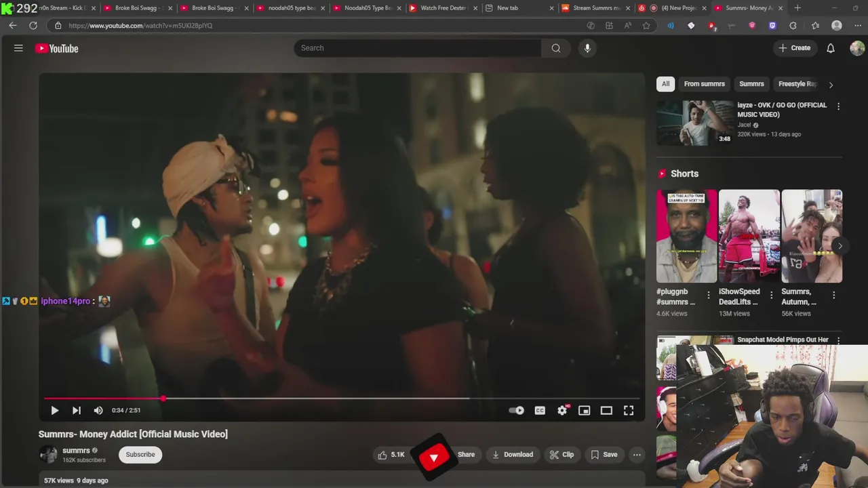The height and width of the screenshot is (488, 868).
Task: Open options for the Summrs, Autumn short
Action: [833, 296]
